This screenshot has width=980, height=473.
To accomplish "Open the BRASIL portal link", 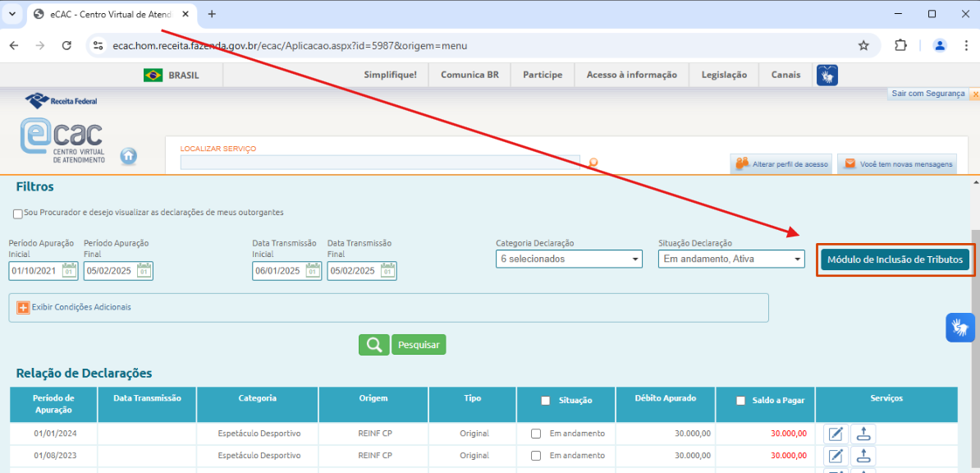I will click(x=184, y=75).
